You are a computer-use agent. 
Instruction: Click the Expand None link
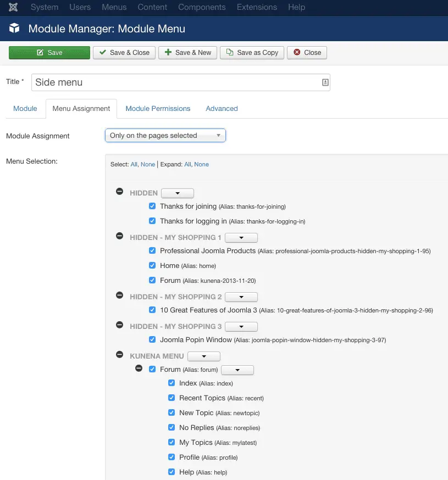click(x=201, y=164)
